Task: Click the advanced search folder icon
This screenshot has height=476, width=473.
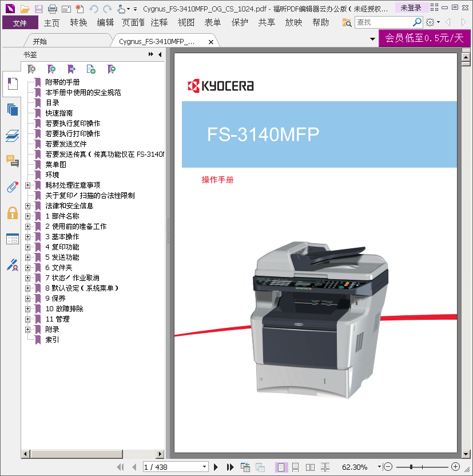Action: coord(347,22)
